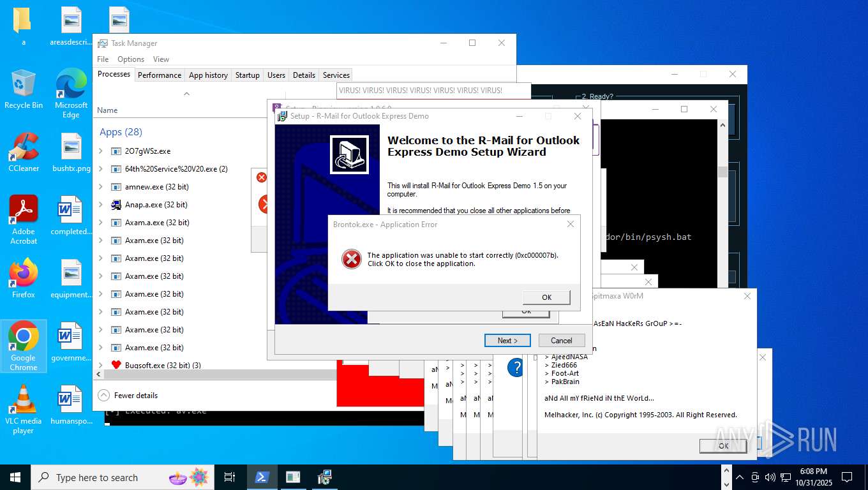Screen dimensions: 868x490
Task: Click the sort arrow above the Name column
Action: coord(186,94)
